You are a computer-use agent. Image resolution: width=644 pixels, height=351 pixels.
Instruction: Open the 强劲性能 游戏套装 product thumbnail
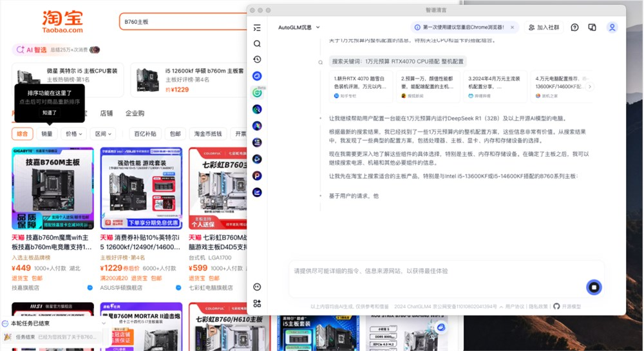tap(141, 189)
